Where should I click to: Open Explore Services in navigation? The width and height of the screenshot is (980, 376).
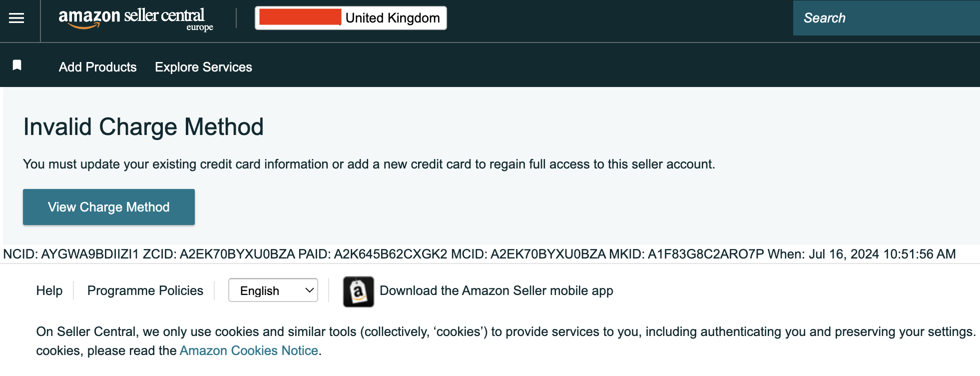[x=203, y=67]
